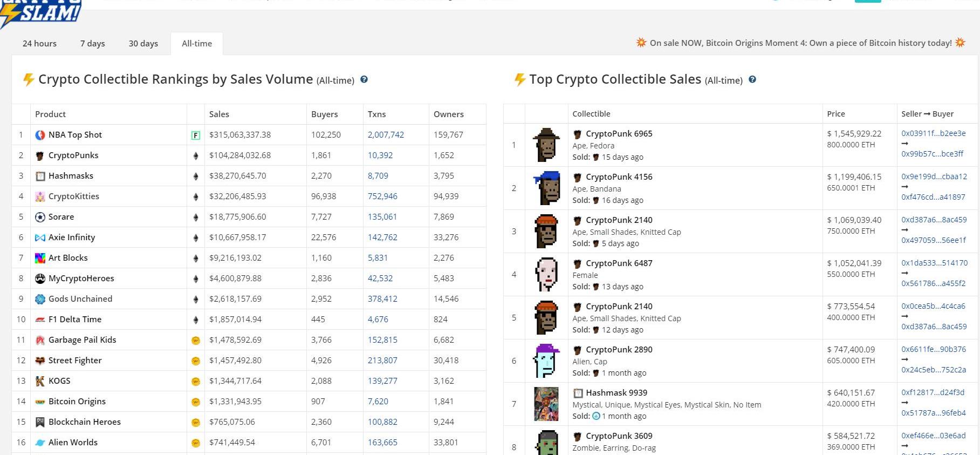The height and width of the screenshot is (455, 980).
Task: Open Alien Worlds transactions 163,665
Action: click(382, 443)
